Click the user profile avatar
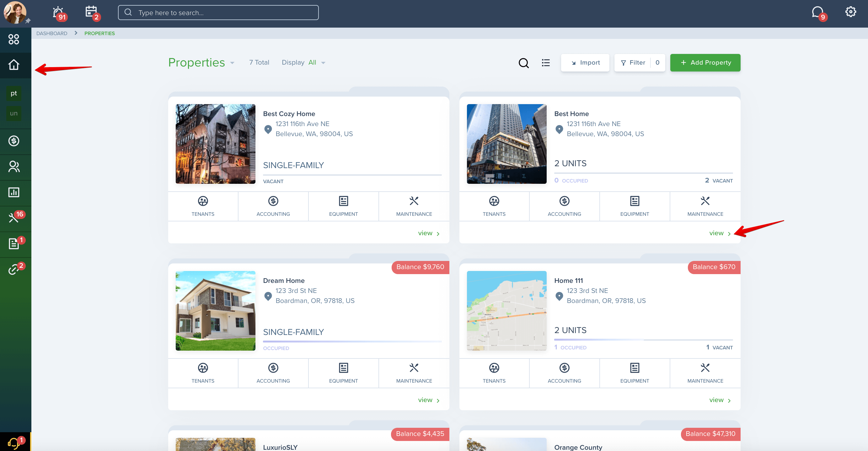This screenshot has height=451, width=868. [15, 13]
